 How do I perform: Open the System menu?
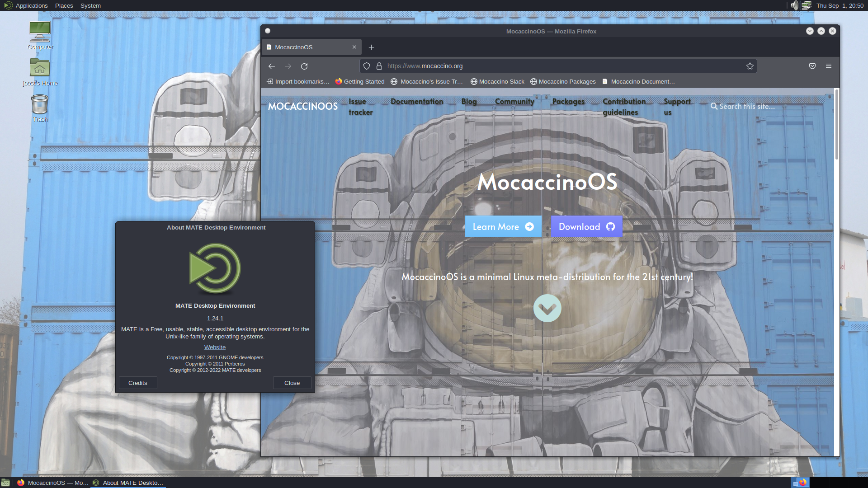90,5
